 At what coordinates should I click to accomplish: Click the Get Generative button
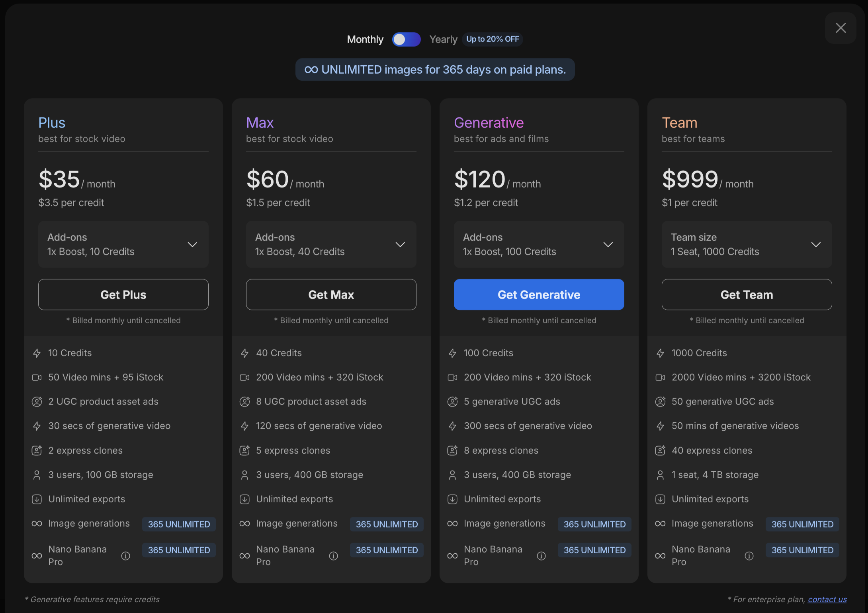click(x=539, y=295)
